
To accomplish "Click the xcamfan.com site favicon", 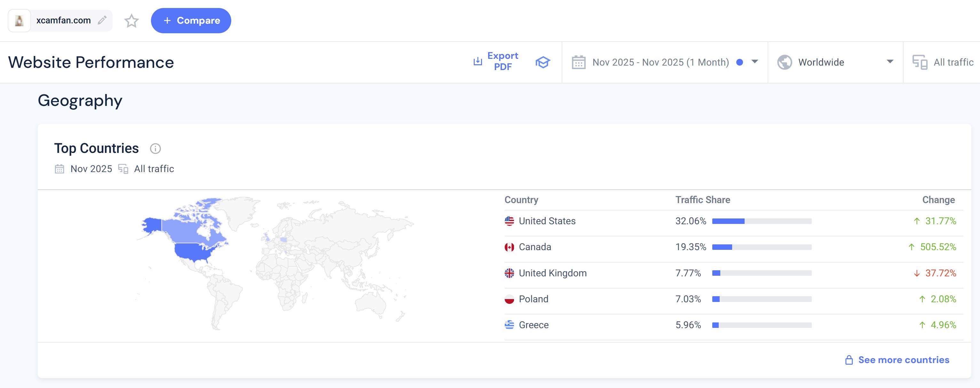I will (19, 20).
